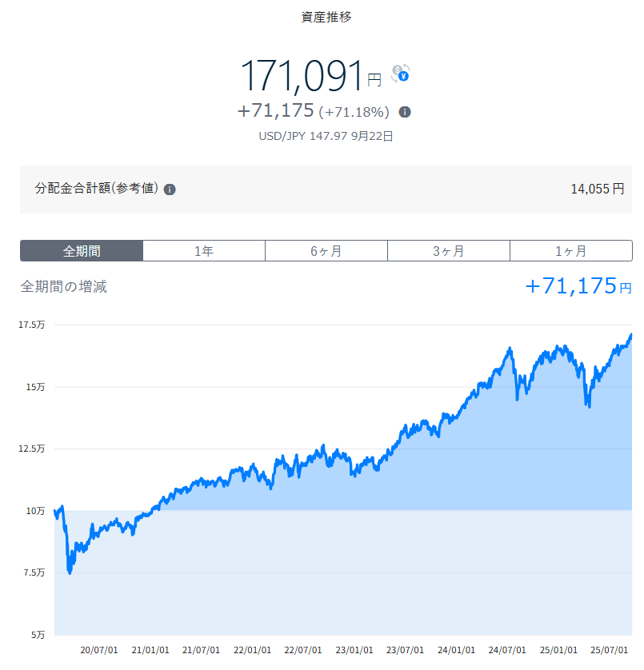The image size is (644, 670).
Task: Click the 17.5万 y-axis label
Action: 32,325
